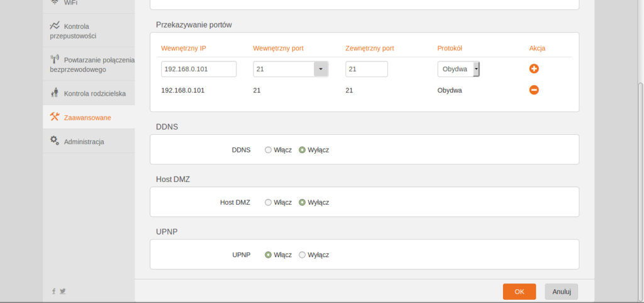Open the Wewnętrzny port dropdown arrow

click(x=321, y=69)
